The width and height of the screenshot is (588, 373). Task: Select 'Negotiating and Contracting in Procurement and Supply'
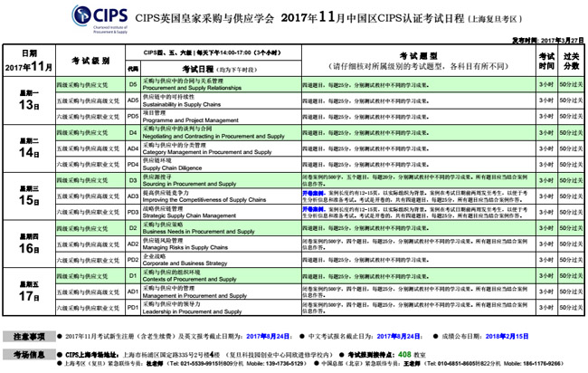[213, 136]
